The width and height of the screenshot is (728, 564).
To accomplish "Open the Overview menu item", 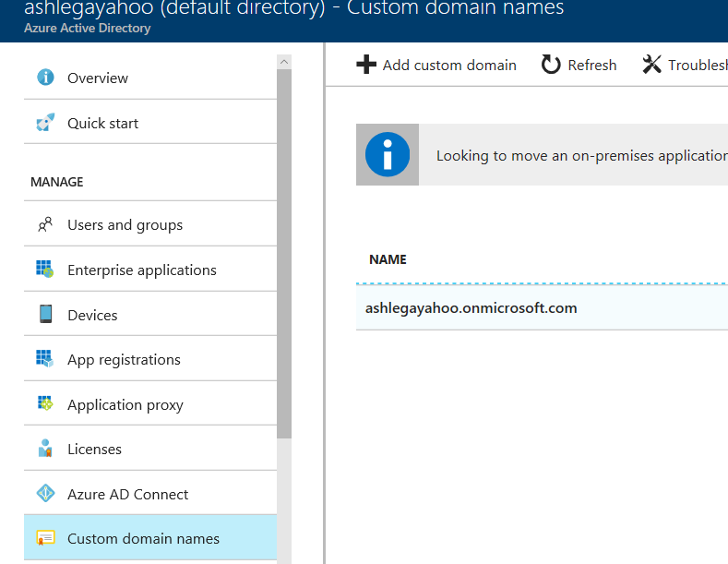I will pos(98,78).
